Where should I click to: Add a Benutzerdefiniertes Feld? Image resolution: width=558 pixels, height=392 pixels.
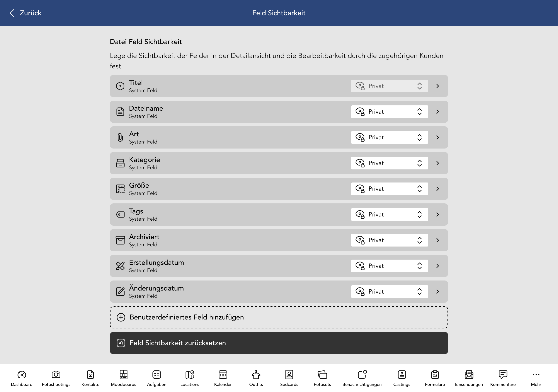coord(279,317)
